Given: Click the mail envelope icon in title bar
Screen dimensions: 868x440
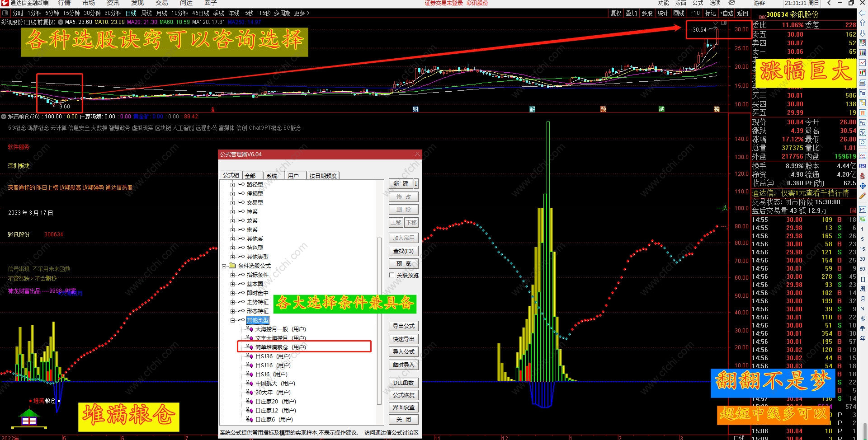Looking at the screenshot, I should pyautogui.click(x=731, y=3).
